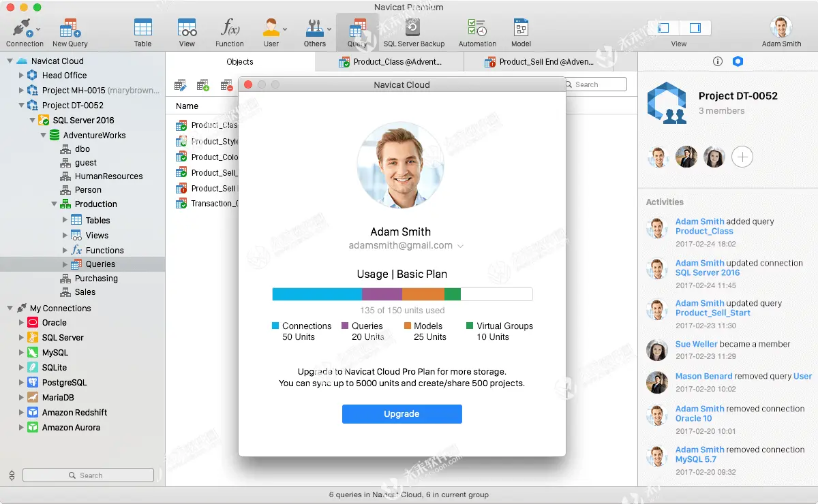Screen dimensions: 818x504
Task: Click the design query icon in Objects toolbar
Action: pyautogui.click(x=181, y=85)
